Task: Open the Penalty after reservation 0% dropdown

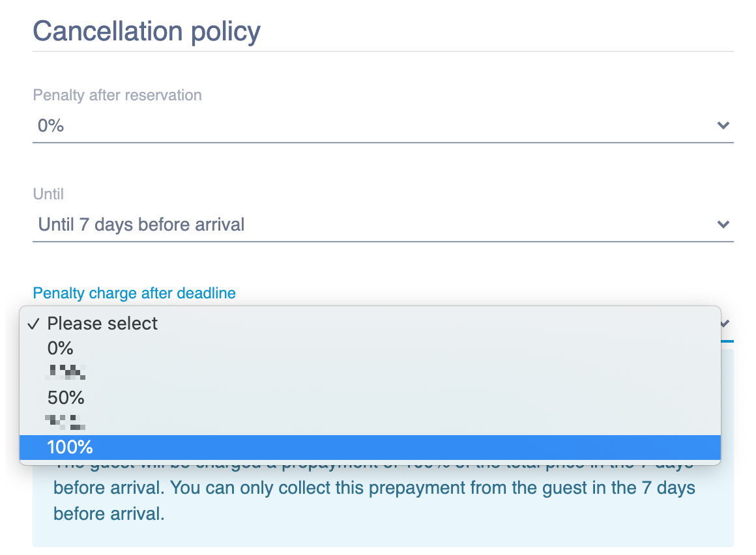Action: 378,125
